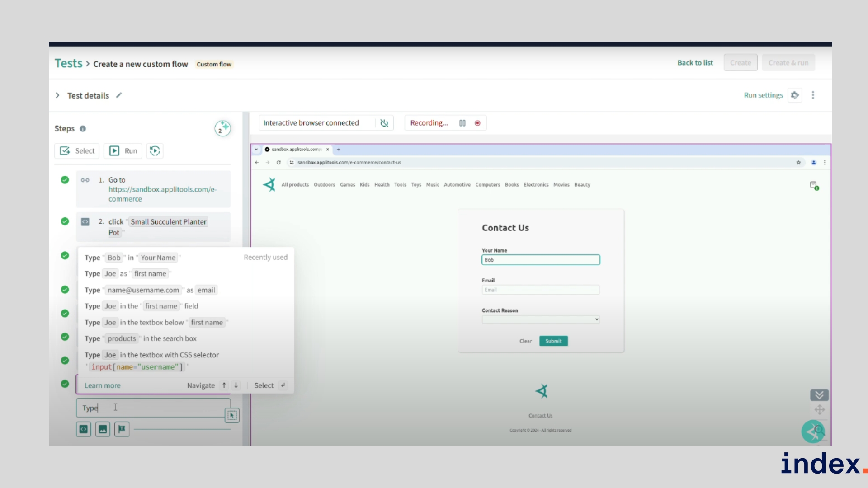
Task: Click the AI suggestions sparkle icon in Steps panel
Action: tap(222, 128)
